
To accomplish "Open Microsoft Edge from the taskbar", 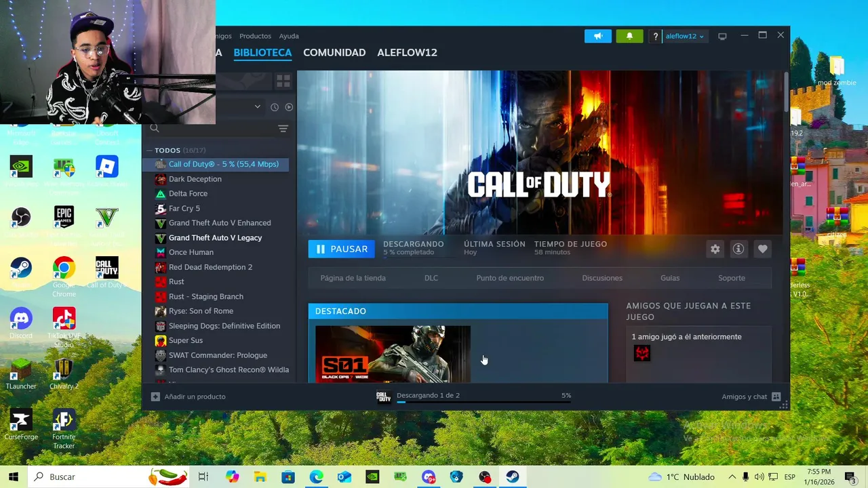I will click(x=317, y=476).
